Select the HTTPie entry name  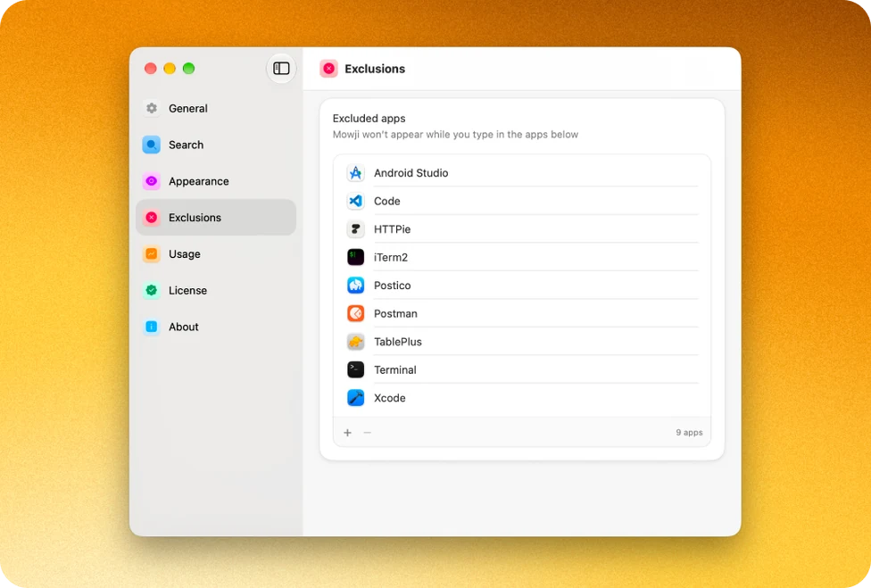(392, 229)
